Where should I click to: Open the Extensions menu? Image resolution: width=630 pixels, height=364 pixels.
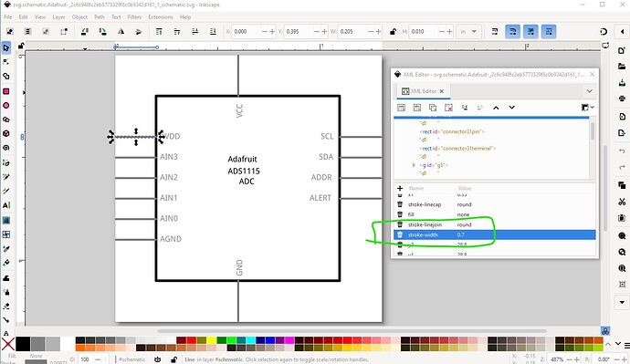point(161,16)
